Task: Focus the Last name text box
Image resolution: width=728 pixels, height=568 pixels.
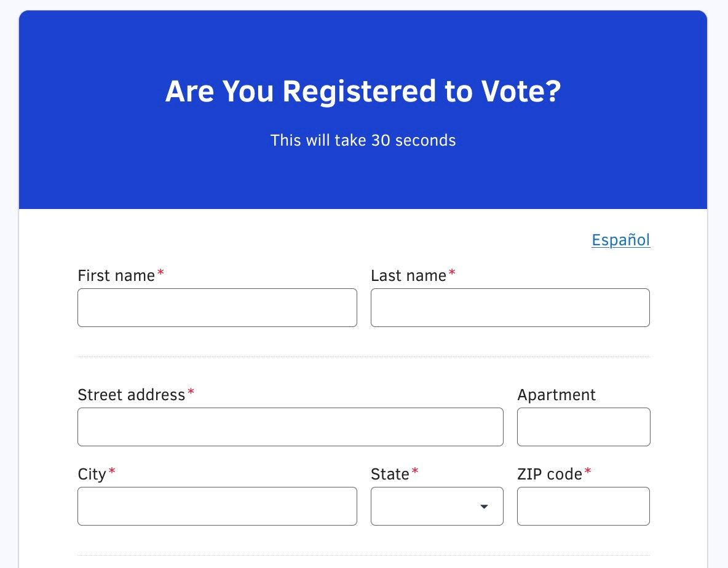Action: point(510,307)
